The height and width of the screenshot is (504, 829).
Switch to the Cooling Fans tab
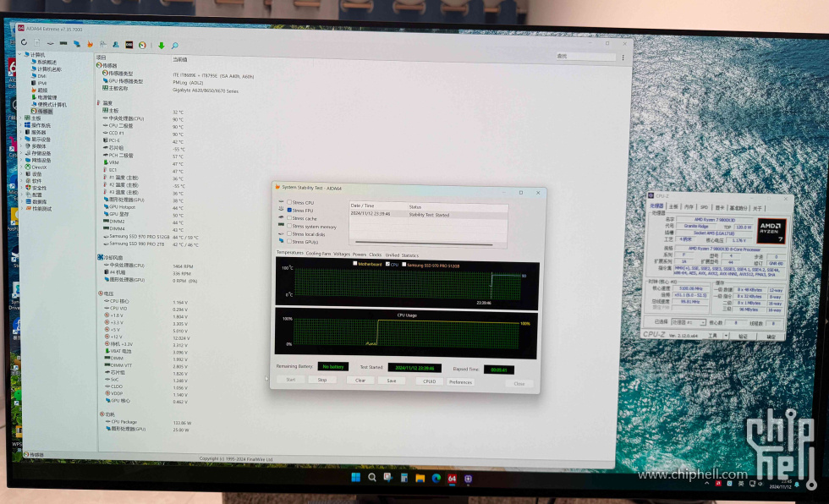click(318, 254)
